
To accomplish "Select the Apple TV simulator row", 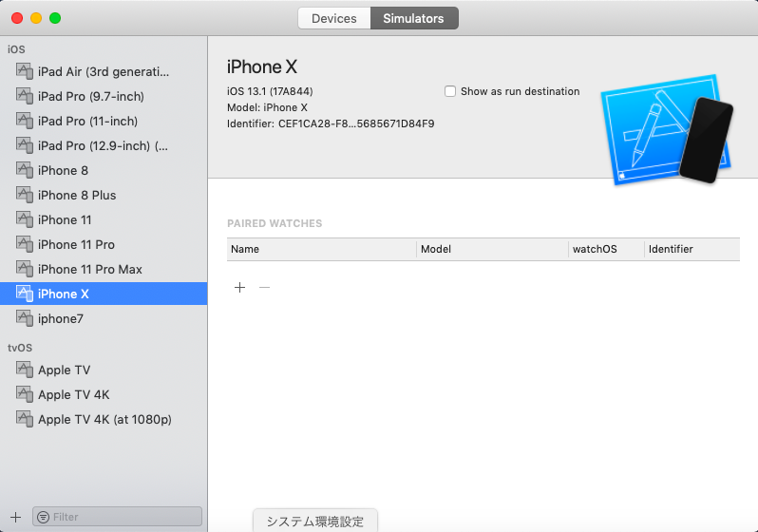I will click(x=104, y=370).
